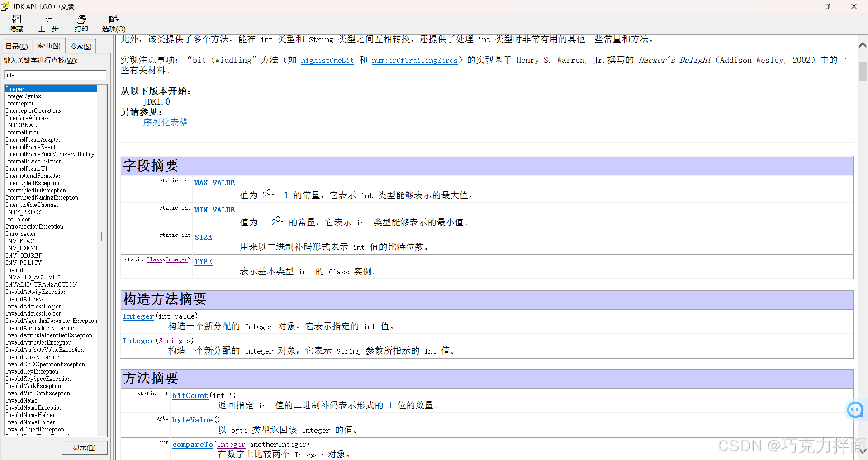Select Introspector in the index list

(x=21, y=234)
